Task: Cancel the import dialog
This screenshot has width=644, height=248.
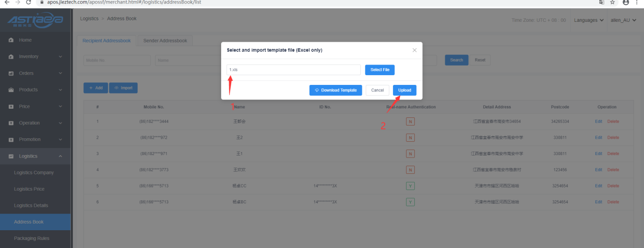Action: pyautogui.click(x=377, y=90)
